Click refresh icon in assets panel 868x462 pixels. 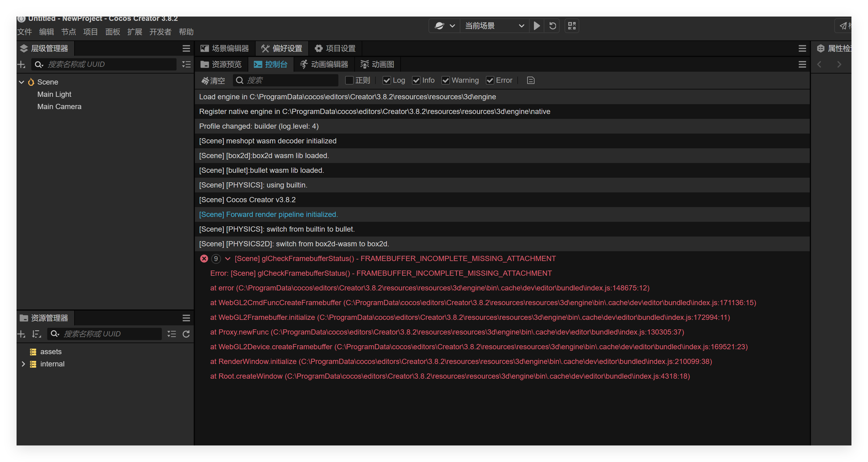186,334
